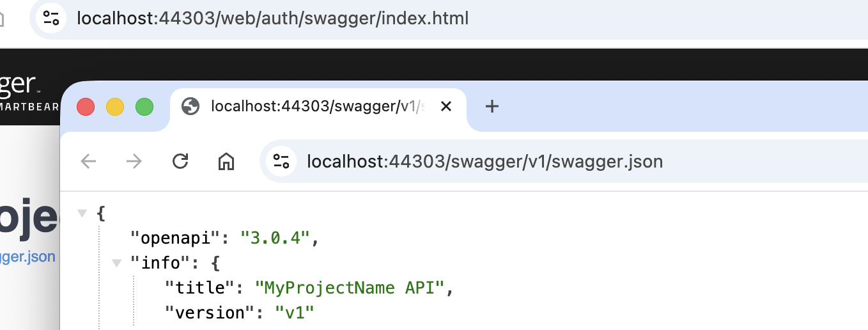This screenshot has width=868, height=330.
Task: Click the address bar showing web/auth/swagger/index.html
Action: (x=273, y=18)
